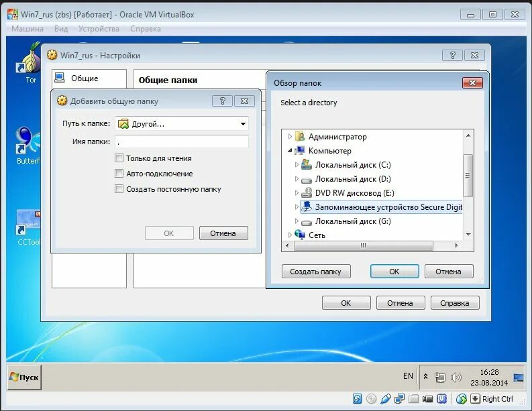This screenshot has width=532, height=411.
Task: Click the mouse integration icon in VirtualBox status bar
Action: coord(461,399)
